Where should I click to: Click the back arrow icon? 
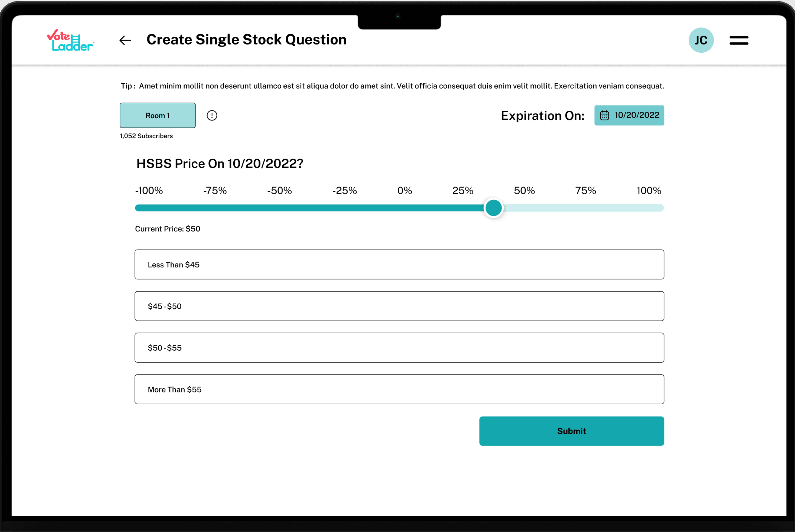(125, 40)
